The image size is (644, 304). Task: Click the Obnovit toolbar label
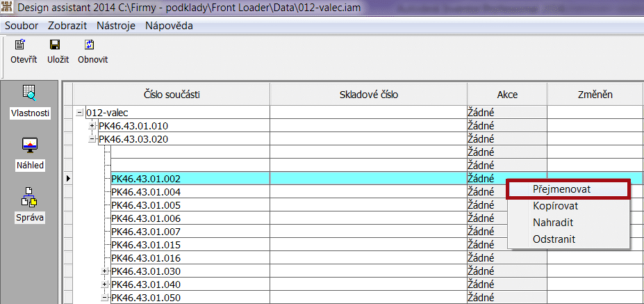pos(93,60)
